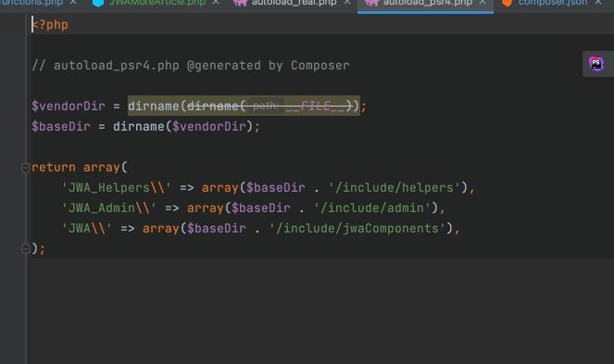Fold the array at its closing parenthesis

pos(26,248)
